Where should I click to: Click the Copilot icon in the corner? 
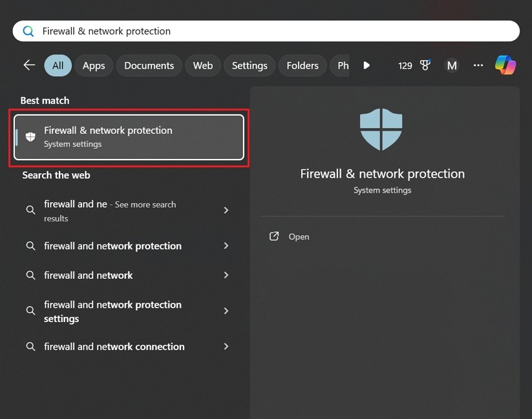(x=506, y=64)
